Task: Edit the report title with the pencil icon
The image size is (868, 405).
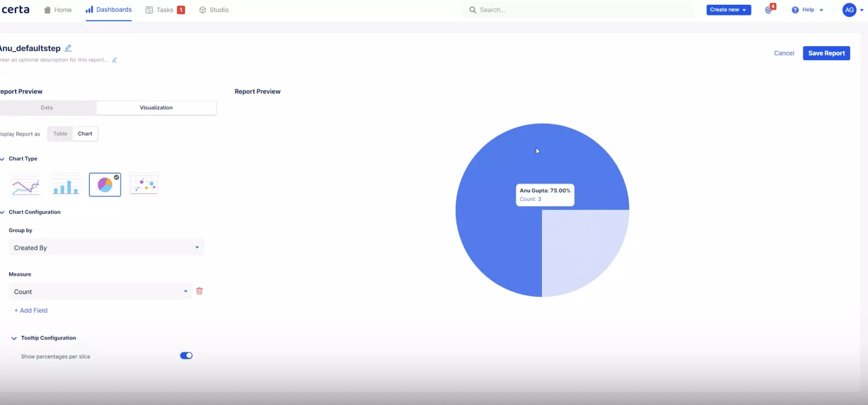Action: [68, 47]
